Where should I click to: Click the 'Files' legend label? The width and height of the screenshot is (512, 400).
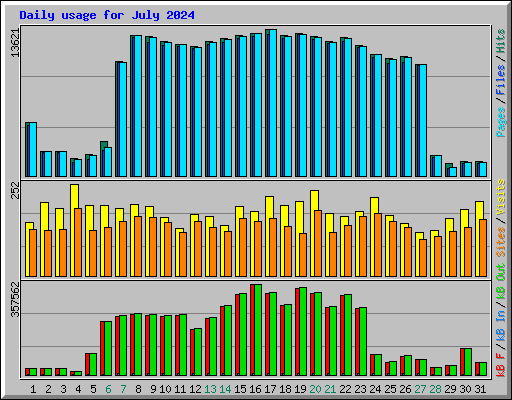pyautogui.click(x=501, y=80)
